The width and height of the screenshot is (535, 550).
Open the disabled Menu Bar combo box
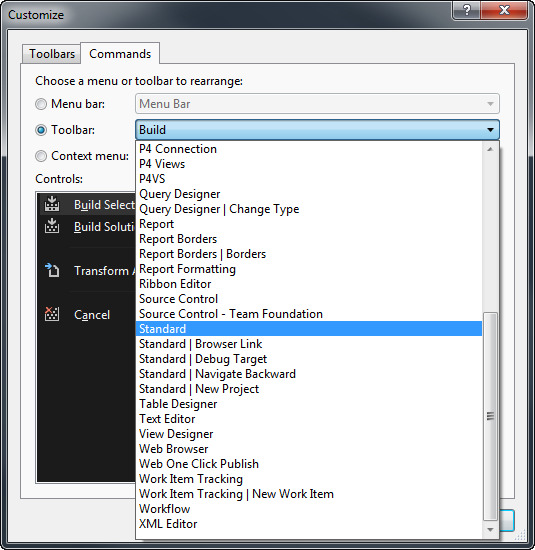pos(317,103)
